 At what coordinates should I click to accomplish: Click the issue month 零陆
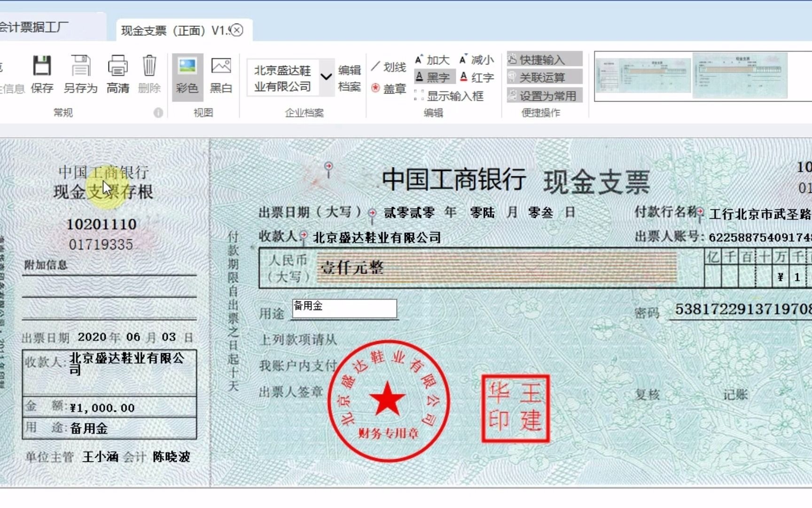483,213
